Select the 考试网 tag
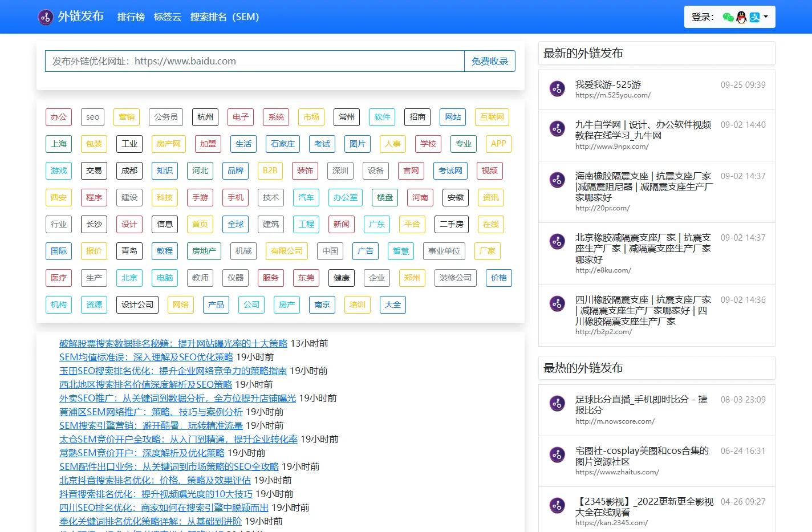Viewport: 812px width, 532px height. 450,170
